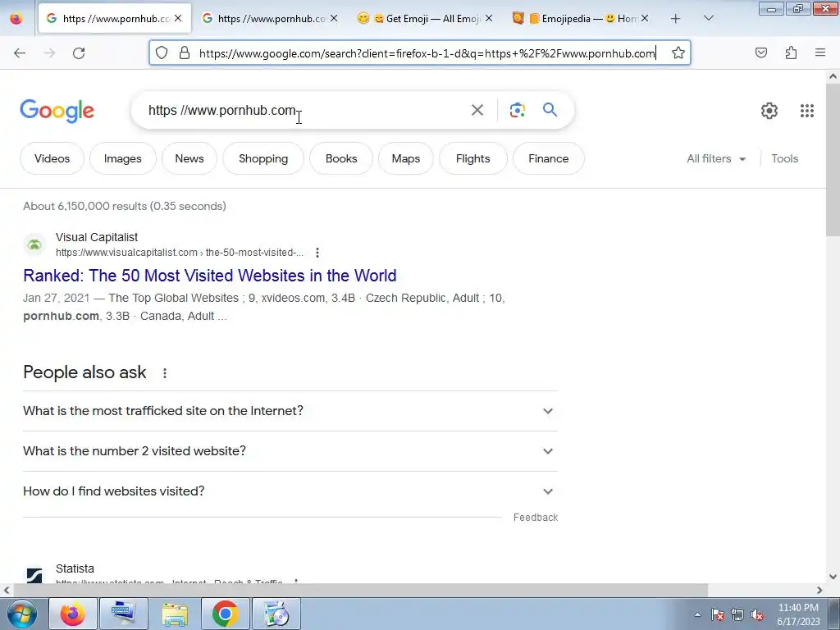Image resolution: width=840 pixels, height=630 pixels.
Task: Filter results by Books
Action: coord(341,158)
